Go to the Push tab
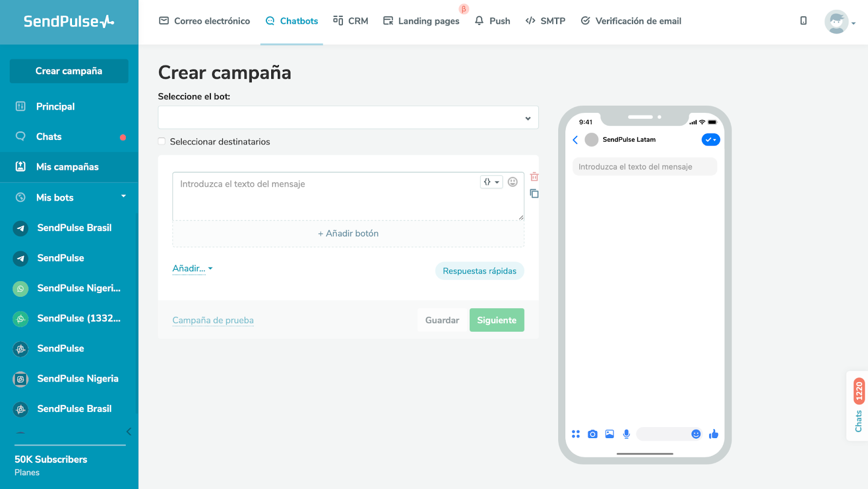This screenshot has height=489, width=868. tap(493, 21)
